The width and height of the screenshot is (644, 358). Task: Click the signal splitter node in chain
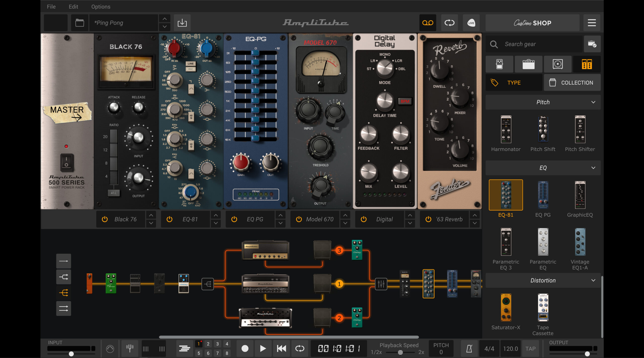[208, 284]
